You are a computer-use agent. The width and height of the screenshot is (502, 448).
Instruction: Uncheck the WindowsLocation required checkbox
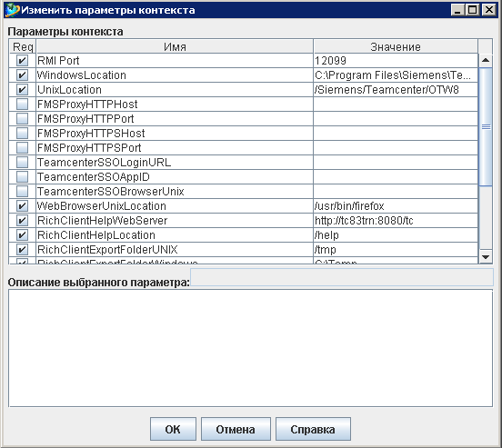click(22, 75)
